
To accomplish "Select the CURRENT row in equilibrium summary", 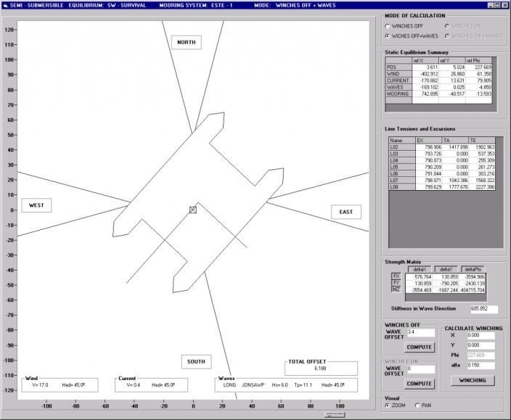I will 438,81.
